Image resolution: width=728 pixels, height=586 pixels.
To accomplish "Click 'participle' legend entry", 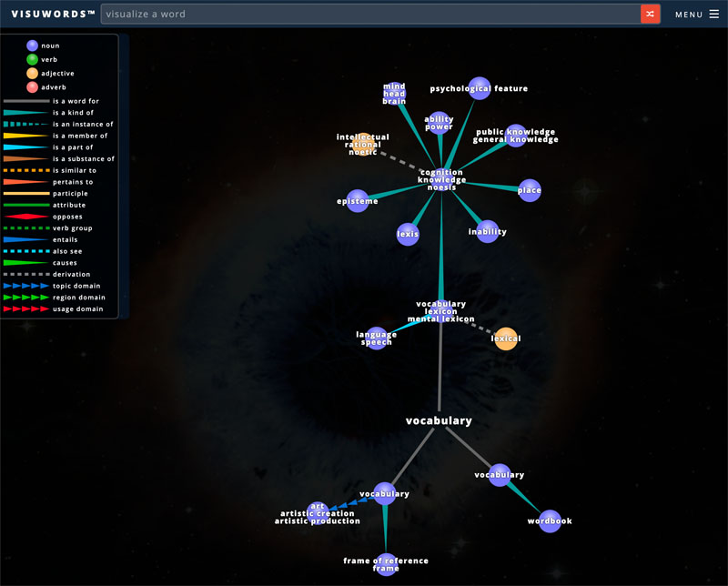I will pyautogui.click(x=45, y=194).
